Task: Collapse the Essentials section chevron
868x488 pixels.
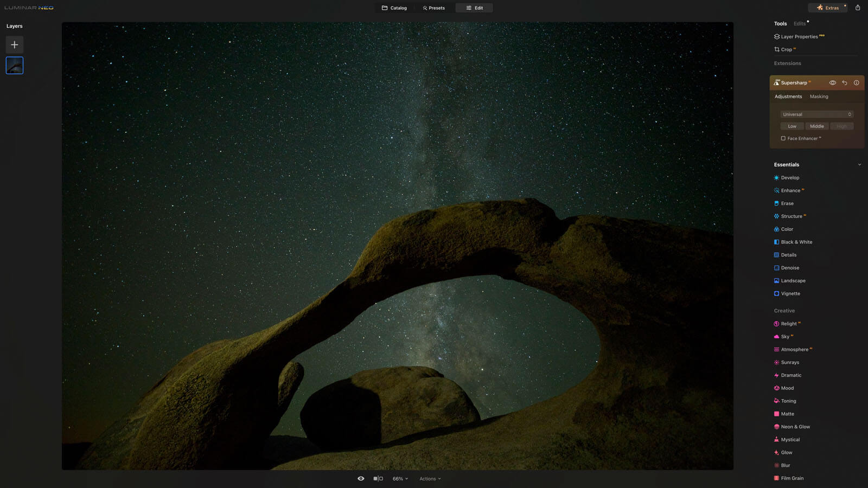Action: pyautogui.click(x=859, y=165)
